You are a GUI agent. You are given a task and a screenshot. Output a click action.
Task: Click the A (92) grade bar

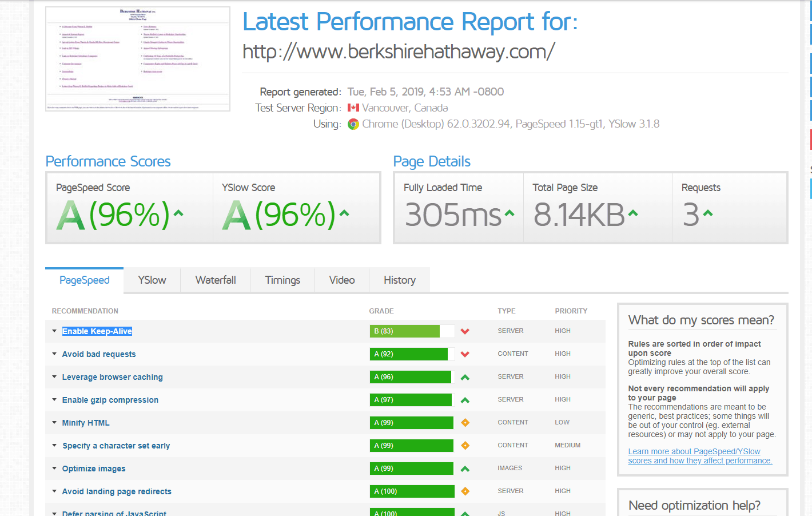click(x=412, y=354)
